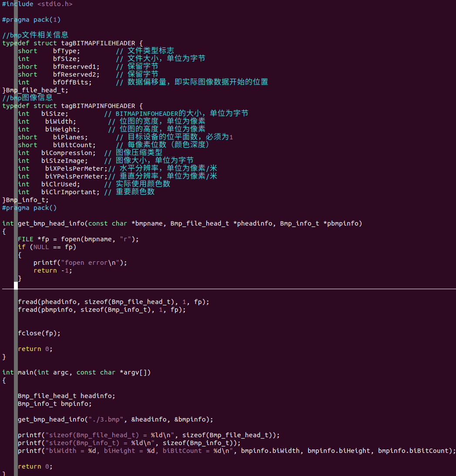Viewport: 456px width, 476px height.
Task: Click the 'biWidth;' field in struct
Action: 60,122
